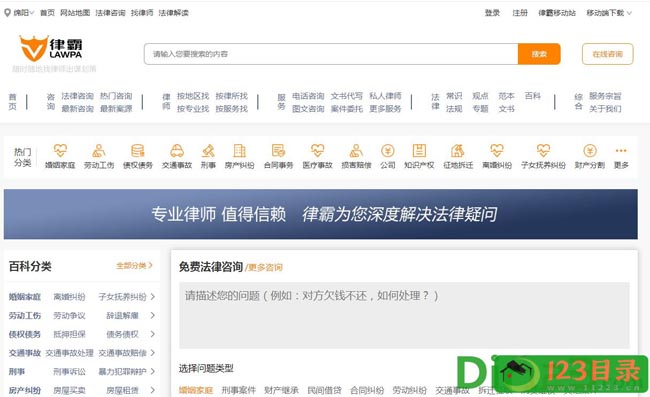The image size is (650, 397).
Task: Click the 在线咨询 button
Action: coord(607,54)
